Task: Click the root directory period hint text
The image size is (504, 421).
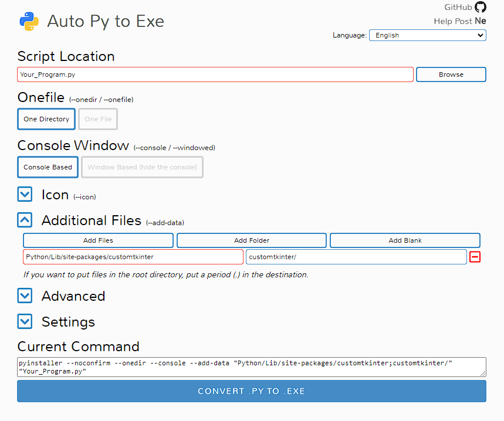Action: coord(166,275)
